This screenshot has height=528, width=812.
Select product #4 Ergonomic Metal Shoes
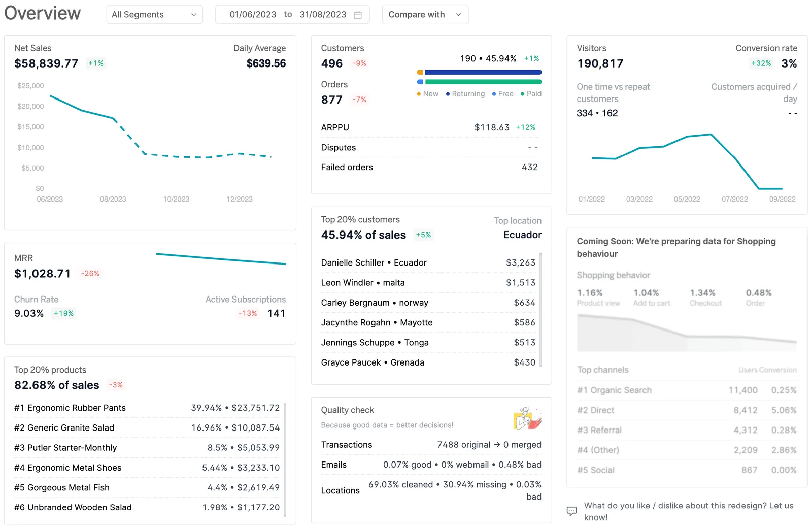pyautogui.click(x=147, y=468)
